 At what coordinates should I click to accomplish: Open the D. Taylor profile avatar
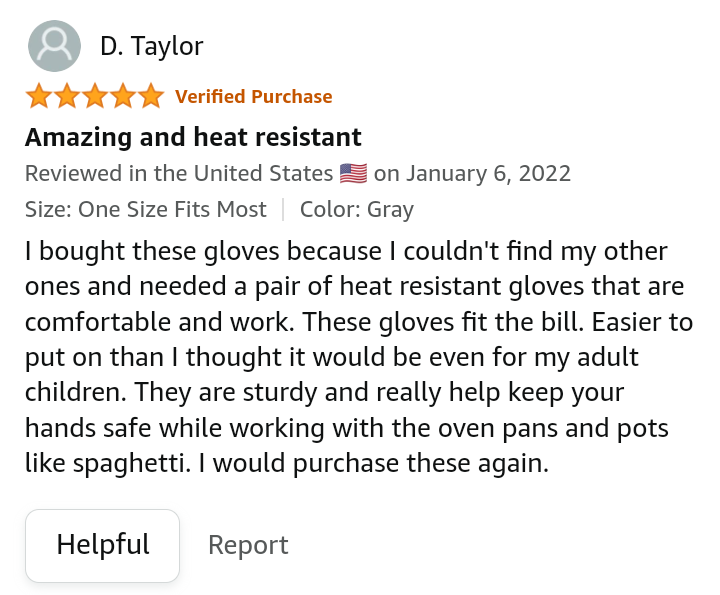tap(54, 46)
